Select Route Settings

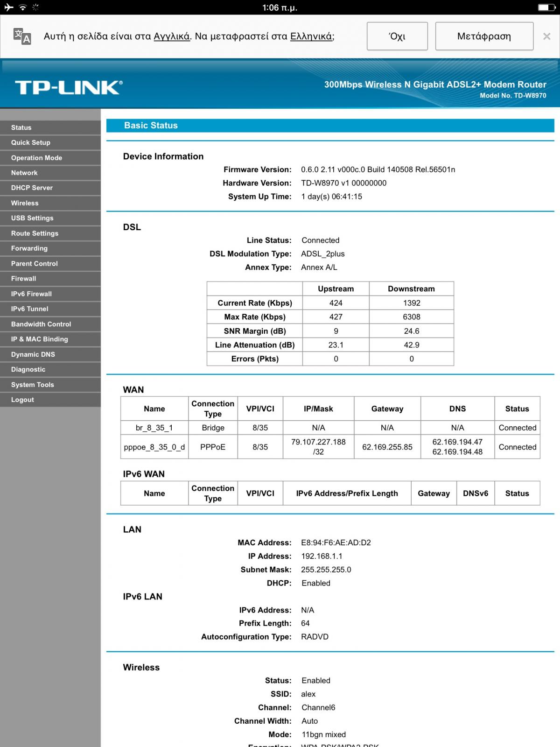coord(50,233)
